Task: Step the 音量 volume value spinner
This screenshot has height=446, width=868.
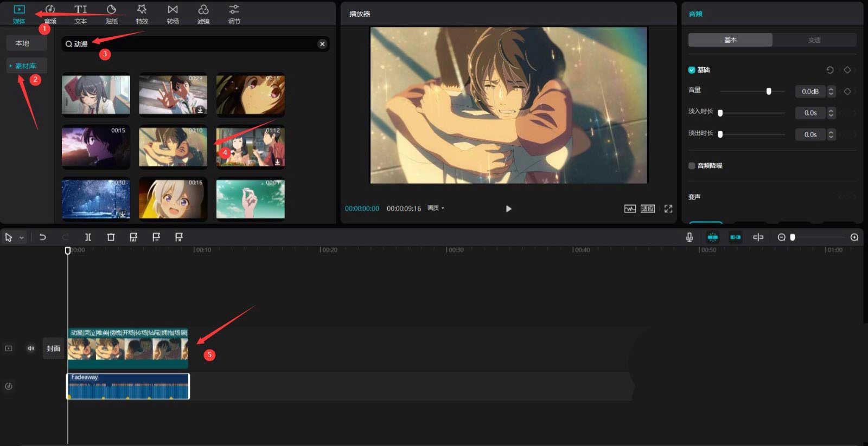Action: pyautogui.click(x=831, y=92)
